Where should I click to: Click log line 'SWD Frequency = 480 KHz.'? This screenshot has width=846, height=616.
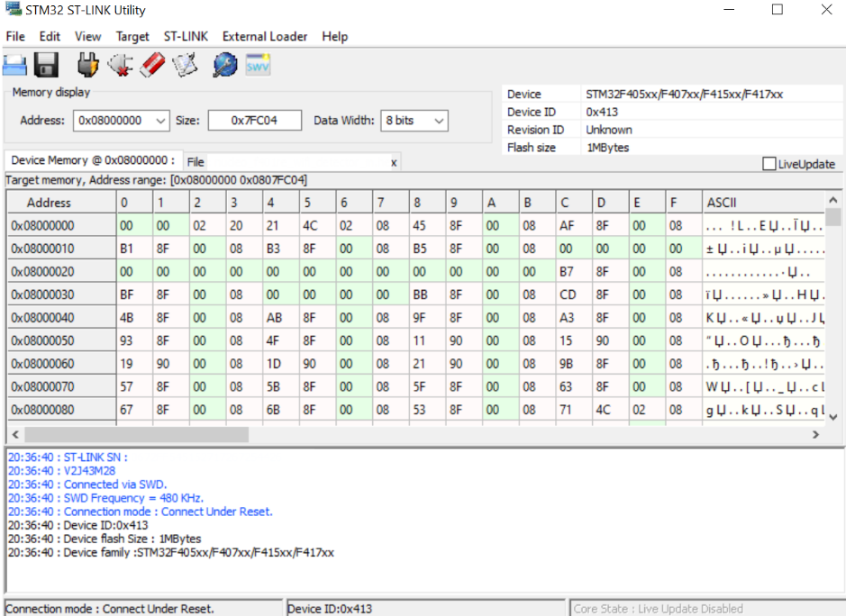[105, 498]
